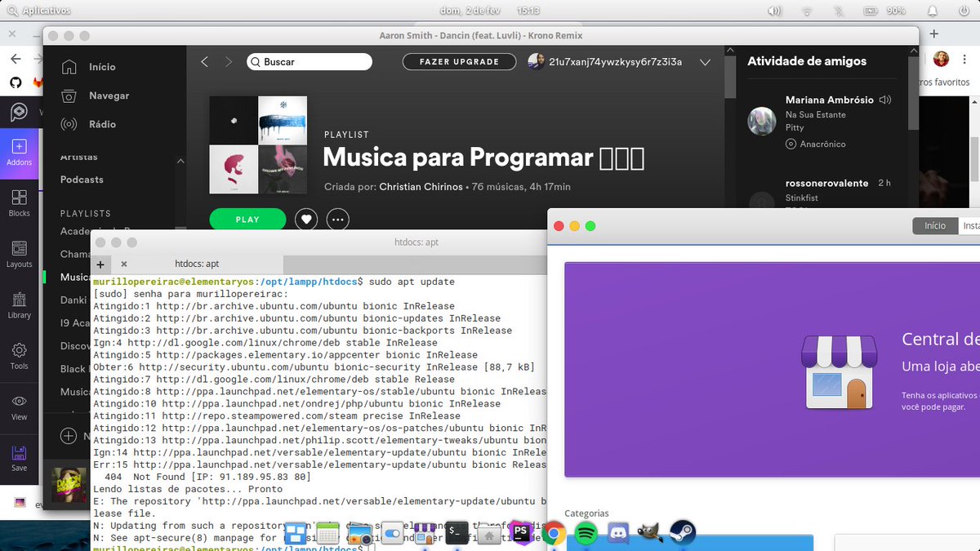Click the browser profile avatar

941,59
